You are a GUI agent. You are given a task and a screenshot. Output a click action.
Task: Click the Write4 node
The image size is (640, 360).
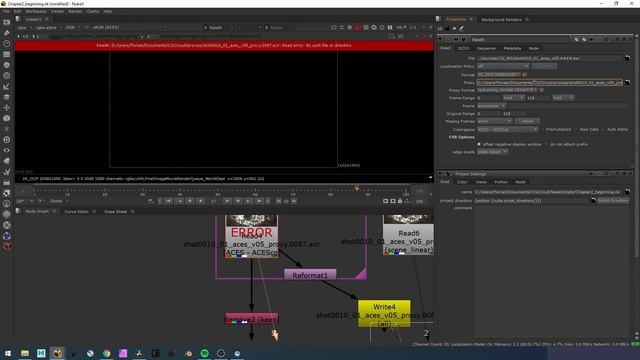[384, 313]
